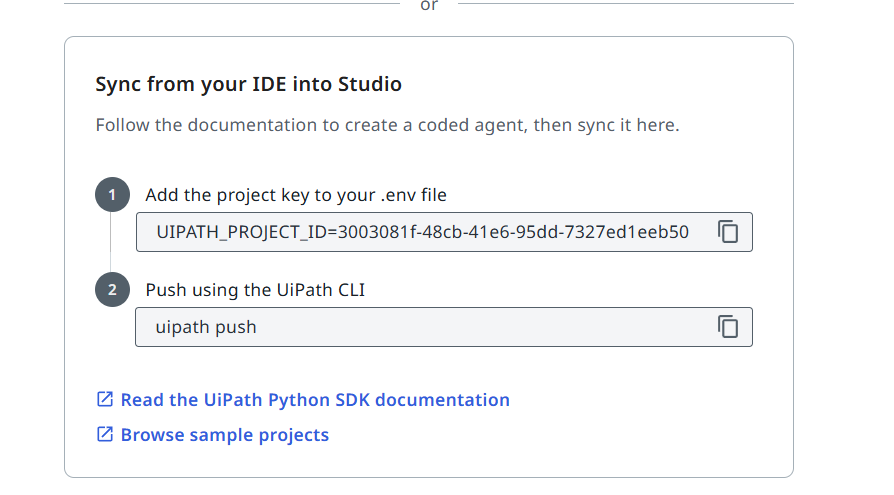
Task: Select the step 1 number badge
Action: pyautogui.click(x=112, y=195)
